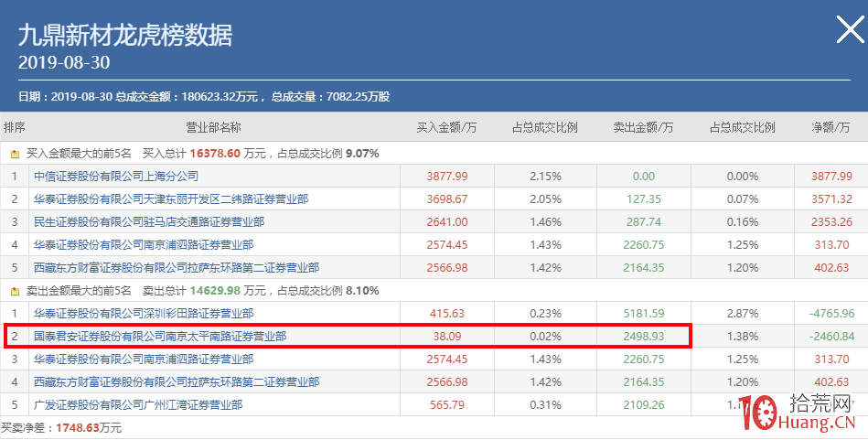The width and height of the screenshot is (868, 440).
Task: Click the 0.00% proportion cell
Action: [x=743, y=177]
